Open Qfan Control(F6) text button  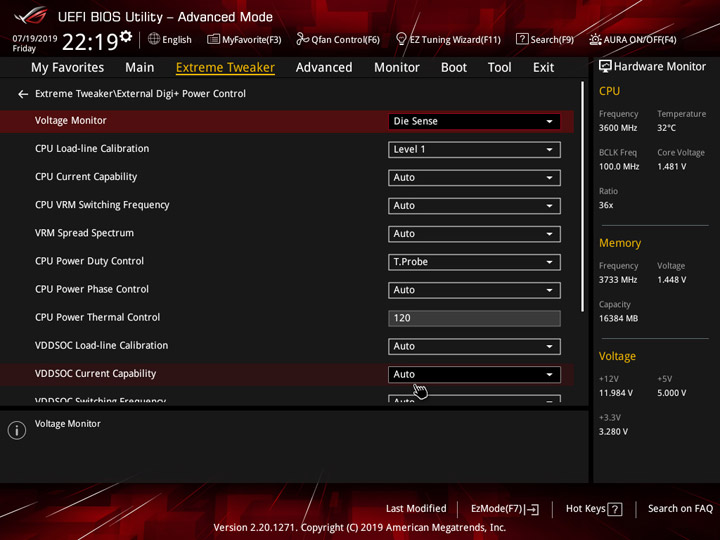click(x=345, y=40)
